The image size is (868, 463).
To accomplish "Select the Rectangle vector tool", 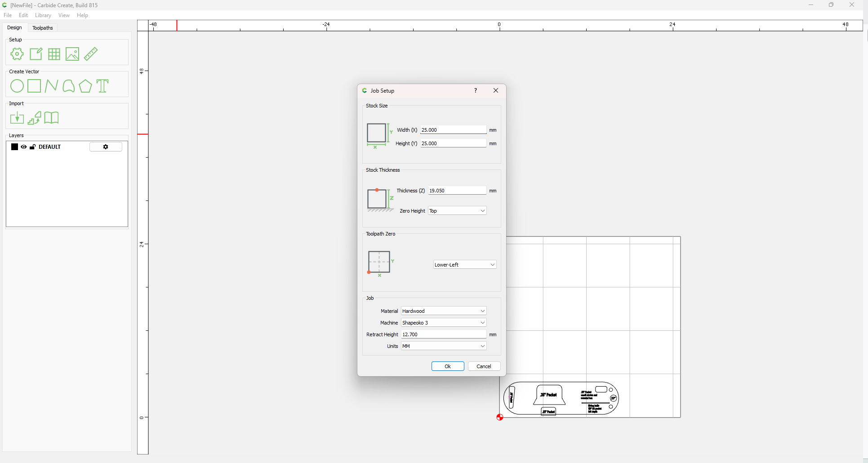I will (x=34, y=86).
